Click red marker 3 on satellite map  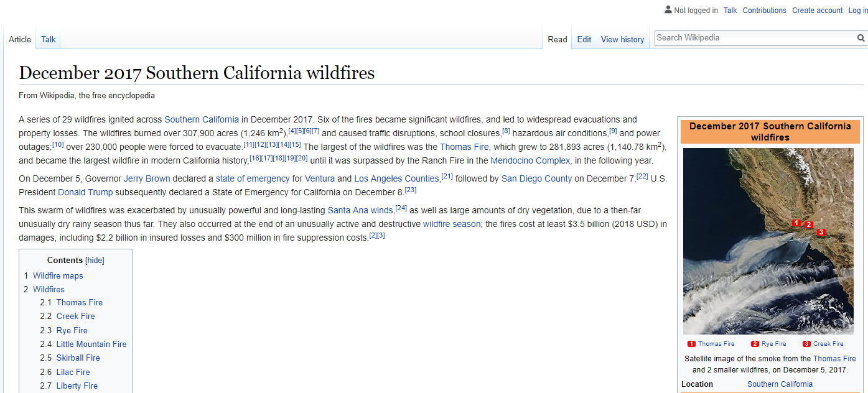coord(821,232)
